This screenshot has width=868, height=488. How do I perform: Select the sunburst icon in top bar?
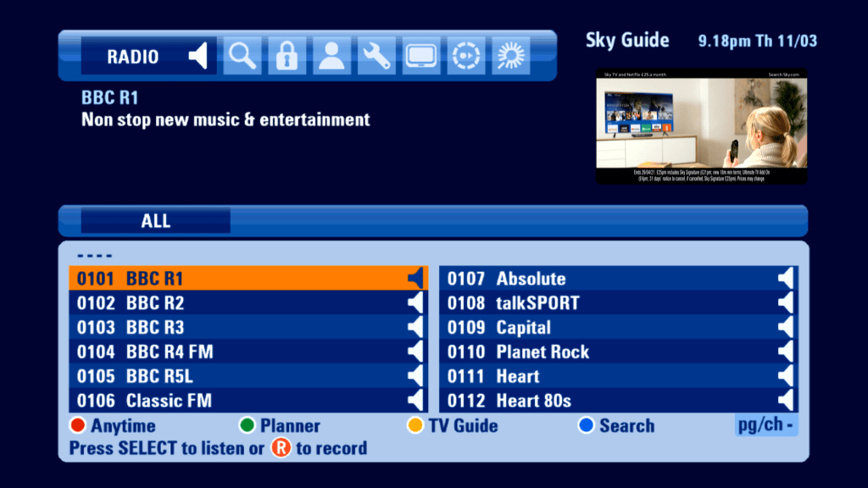point(509,56)
